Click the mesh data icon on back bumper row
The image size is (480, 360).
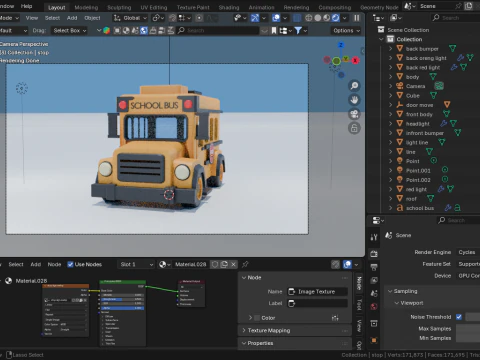(x=452, y=49)
